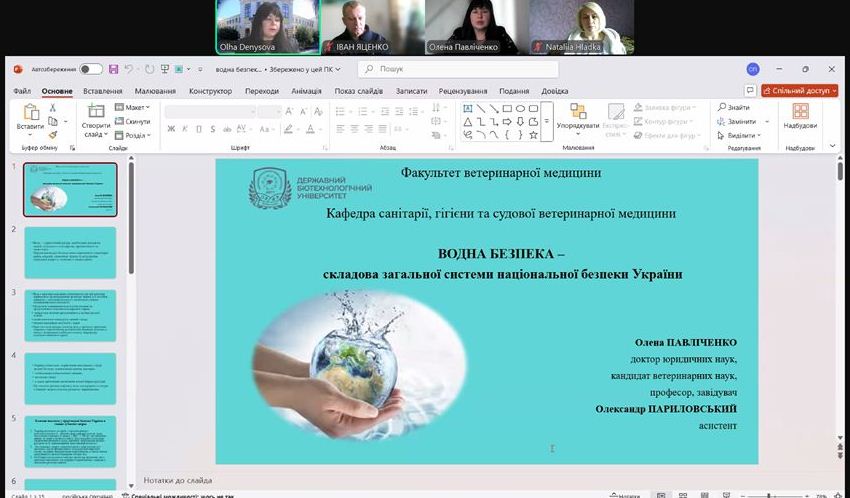The height and width of the screenshot is (498, 850).
Task: Toggle Notes (Нотатки) in status bar
Action: [x=624, y=495]
